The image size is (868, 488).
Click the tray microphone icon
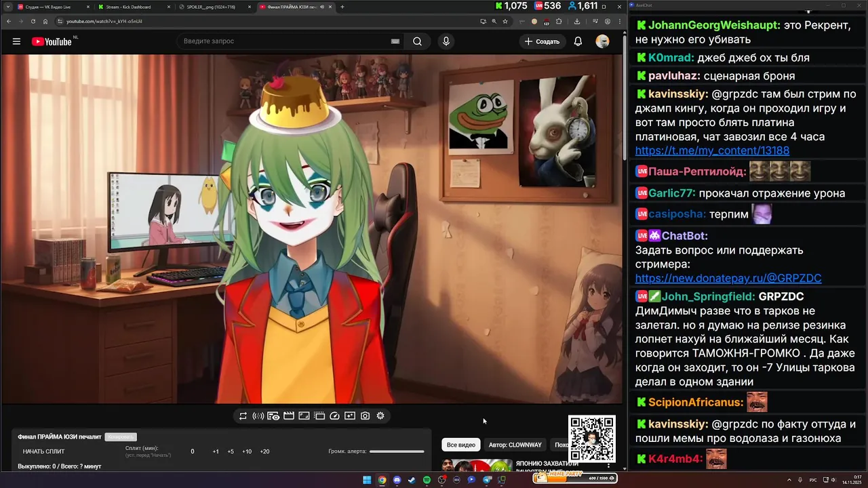click(801, 480)
